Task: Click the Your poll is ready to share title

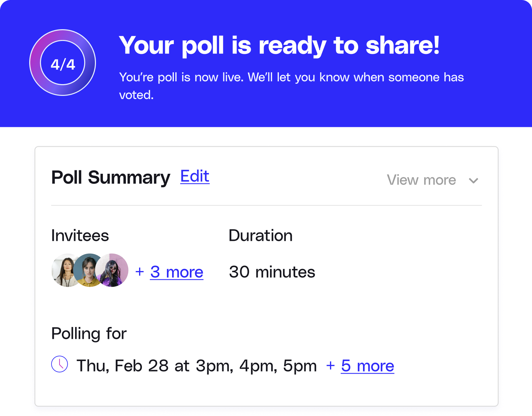Action: (279, 45)
